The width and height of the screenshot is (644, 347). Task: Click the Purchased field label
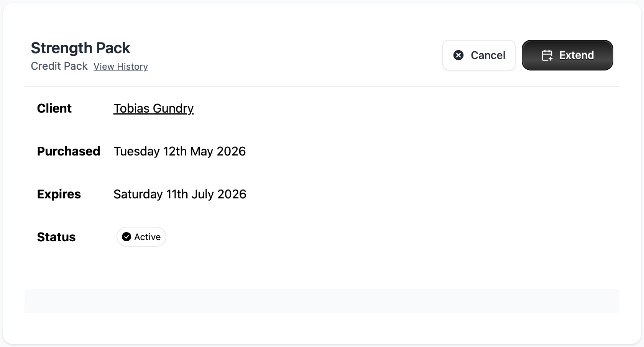(69, 151)
